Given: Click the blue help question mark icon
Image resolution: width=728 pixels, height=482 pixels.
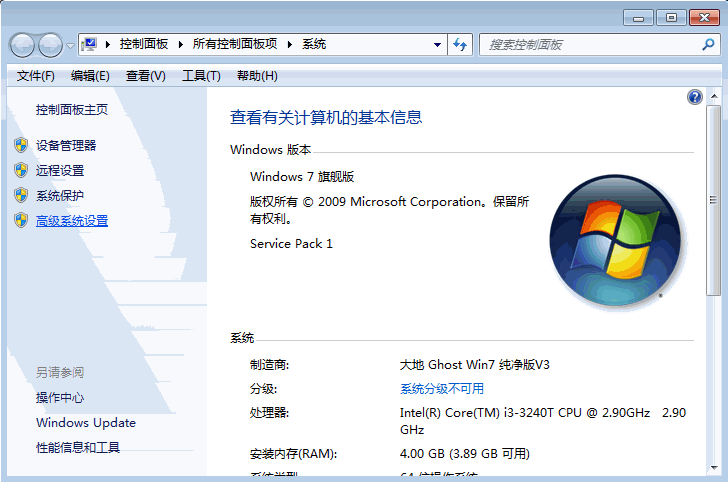Looking at the screenshot, I should [695, 97].
